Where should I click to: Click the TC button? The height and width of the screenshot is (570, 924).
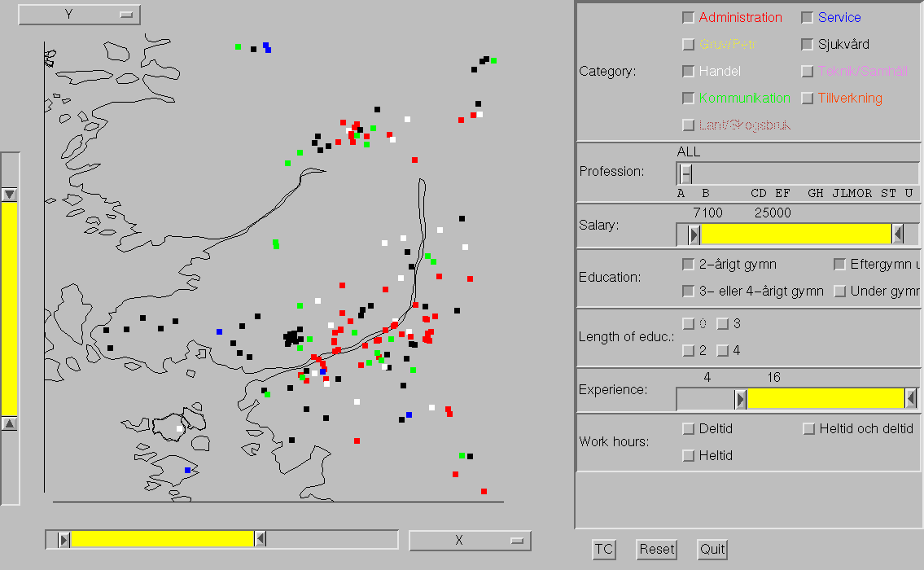[603, 550]
